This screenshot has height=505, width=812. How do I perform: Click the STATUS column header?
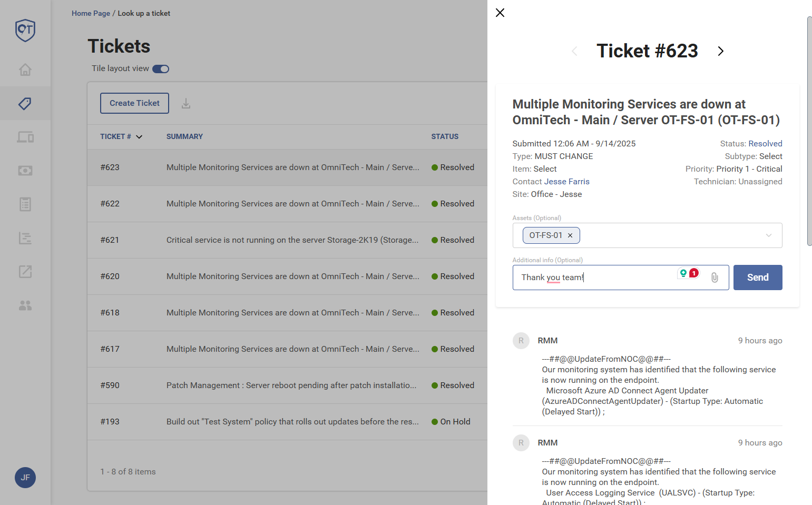pyautogui.click(x=445, y=136)
